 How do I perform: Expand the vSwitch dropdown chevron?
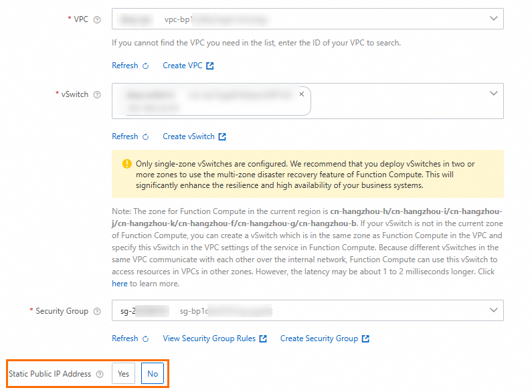click(494, 93)
